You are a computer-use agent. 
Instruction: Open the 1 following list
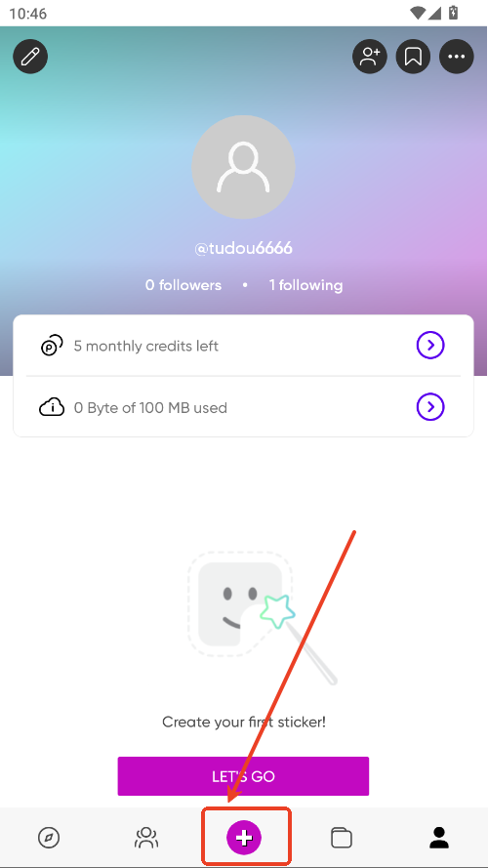click(x=305, y=285)
